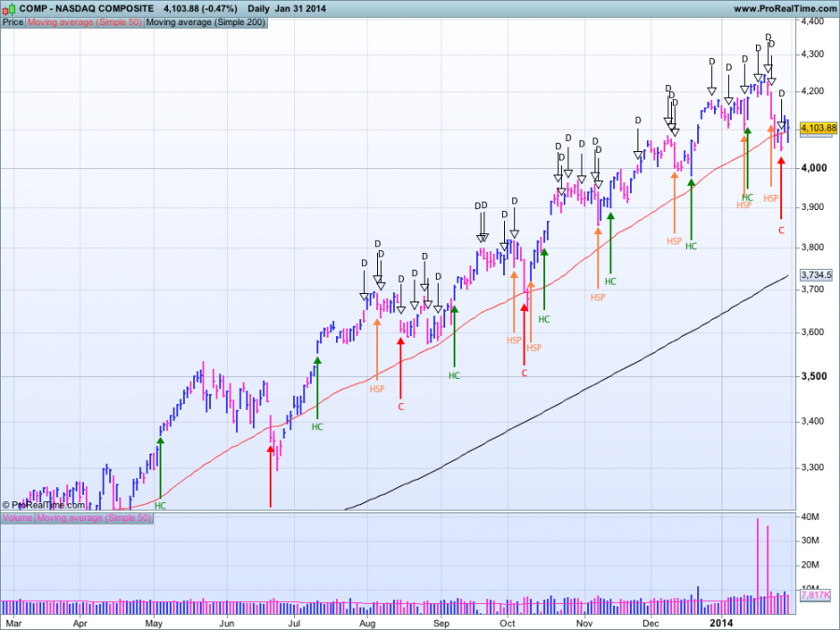Click the Mar label on time axis
Screen dimensions: 840x630
(x=13, y=623)
